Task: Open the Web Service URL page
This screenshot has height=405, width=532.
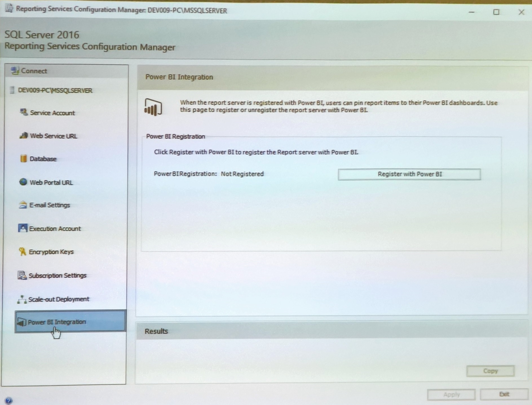Action: point(23,136)
